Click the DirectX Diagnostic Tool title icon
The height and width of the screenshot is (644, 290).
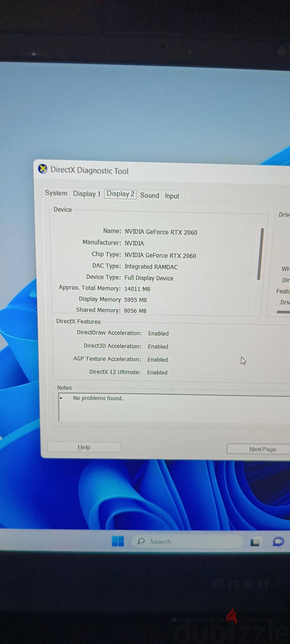[x=43, y=169]
